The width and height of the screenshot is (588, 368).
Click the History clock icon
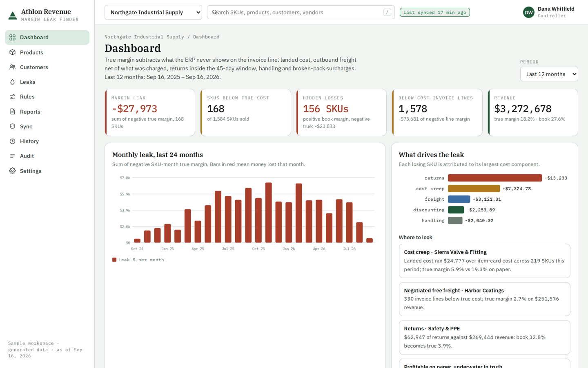point(13,141)
